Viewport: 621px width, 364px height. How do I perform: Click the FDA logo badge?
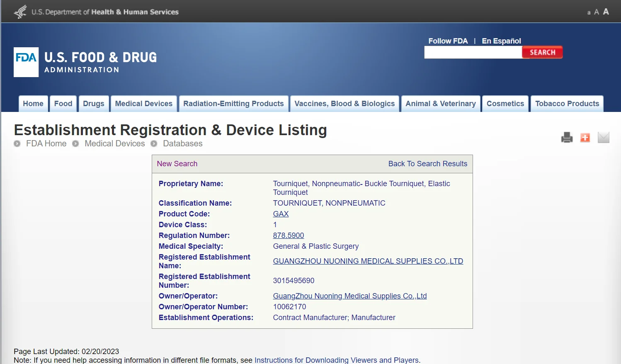[x=26, y=62]
